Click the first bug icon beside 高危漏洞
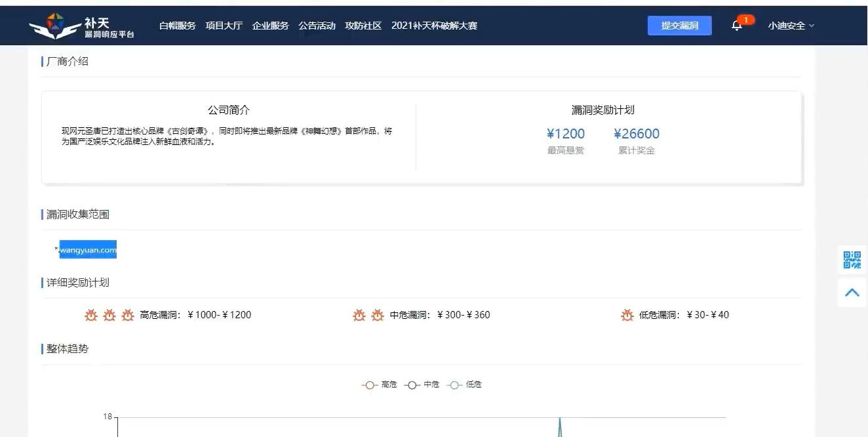This screenshot has height=437, width=868. tap(91, 315)
